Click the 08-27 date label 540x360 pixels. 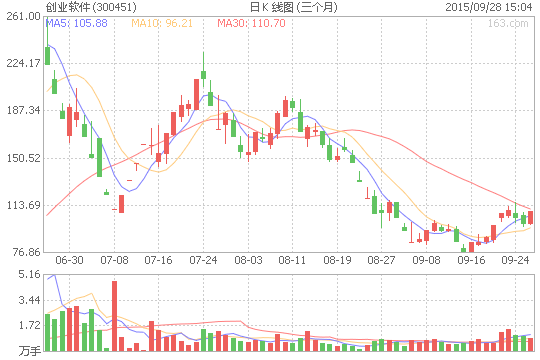(x=381, y=260)
